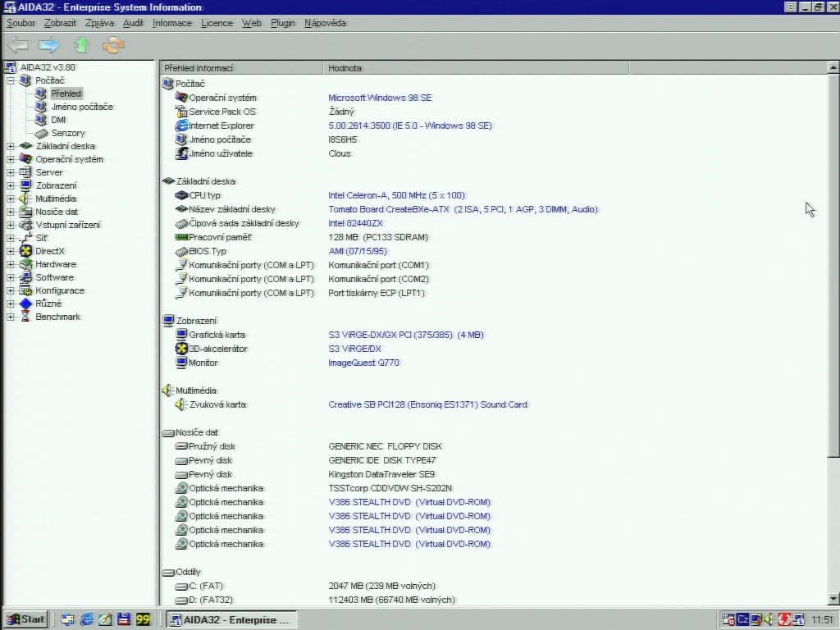Screen dimensions: 840x630
Task: Open Jméno počítače in the tree
Action: (x=81, y=107)
